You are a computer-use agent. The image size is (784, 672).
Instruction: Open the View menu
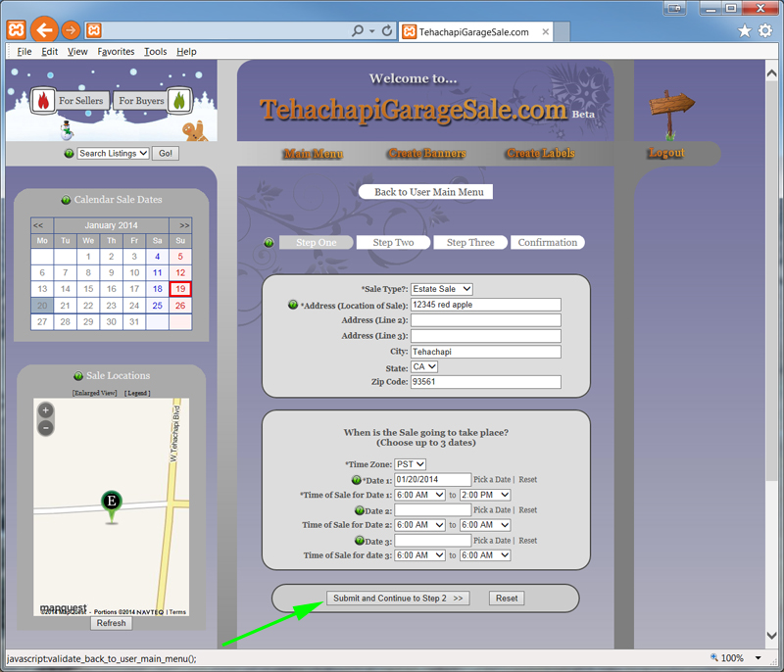click(x=77, y=52)
